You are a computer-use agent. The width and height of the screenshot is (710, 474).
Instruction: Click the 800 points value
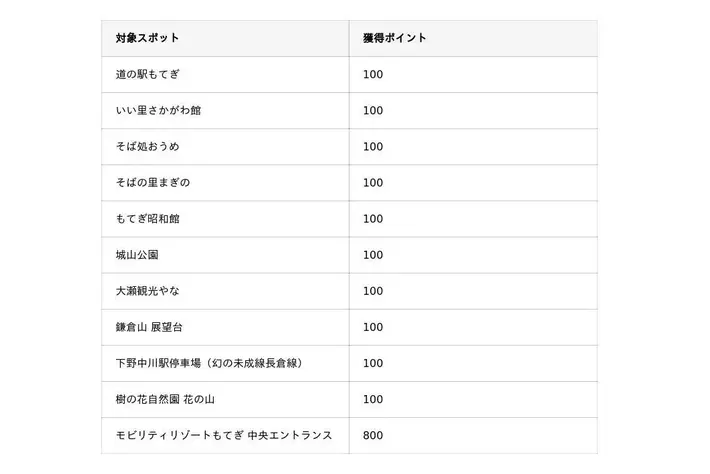pos(373,436)
